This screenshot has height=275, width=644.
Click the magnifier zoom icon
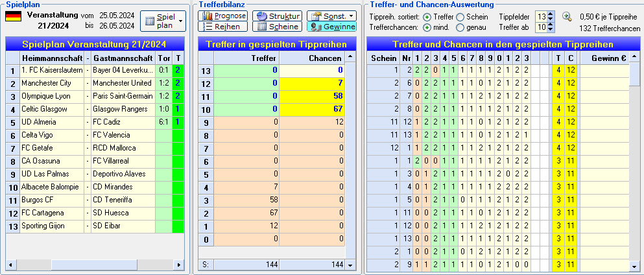pyautogui.click(x=567, y=16)
